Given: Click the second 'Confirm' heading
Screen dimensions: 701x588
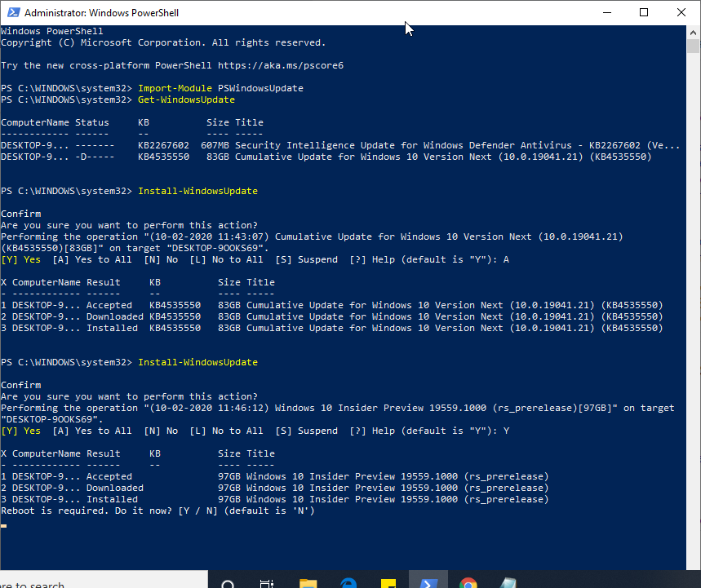Looking at the screenshot, I should (21, 385).
